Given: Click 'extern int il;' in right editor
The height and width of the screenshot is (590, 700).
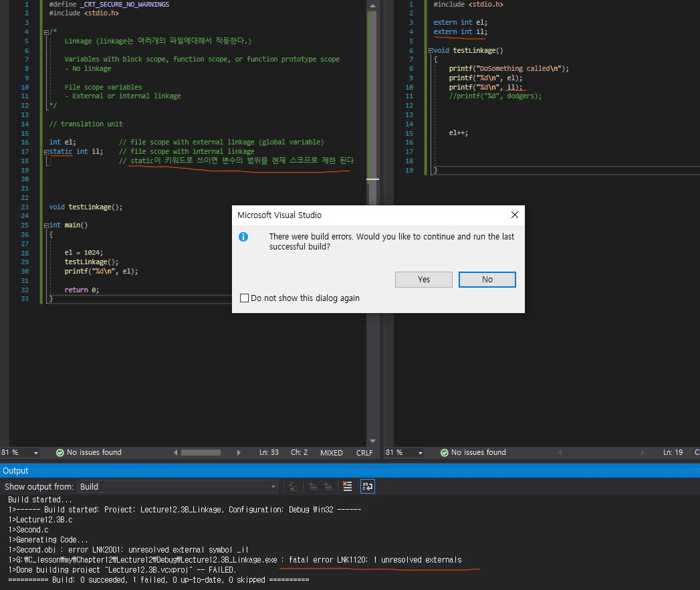Looking at the screenshot, I should (460, 31).
